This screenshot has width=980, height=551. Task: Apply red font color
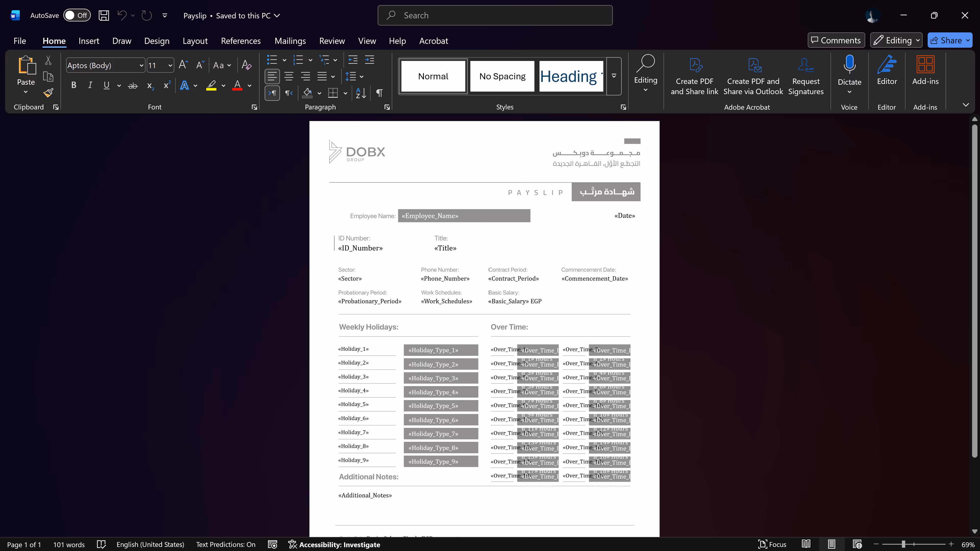coord(237,85)
